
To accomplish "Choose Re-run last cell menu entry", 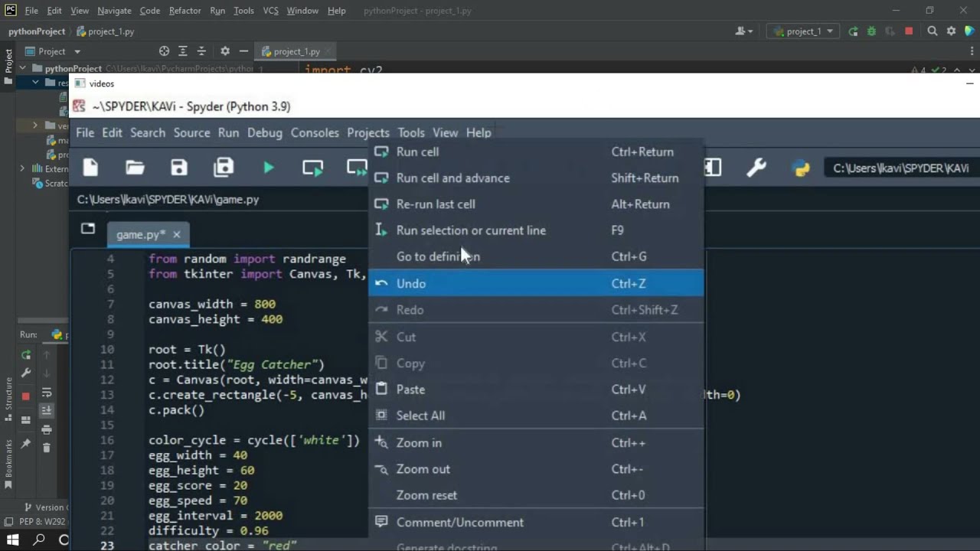I will pos(535,204).
